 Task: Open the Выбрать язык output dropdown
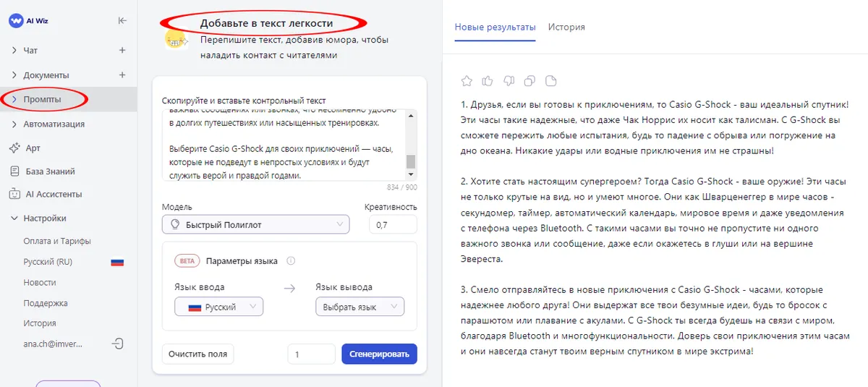pyautogui.click(x=359, y=307)
